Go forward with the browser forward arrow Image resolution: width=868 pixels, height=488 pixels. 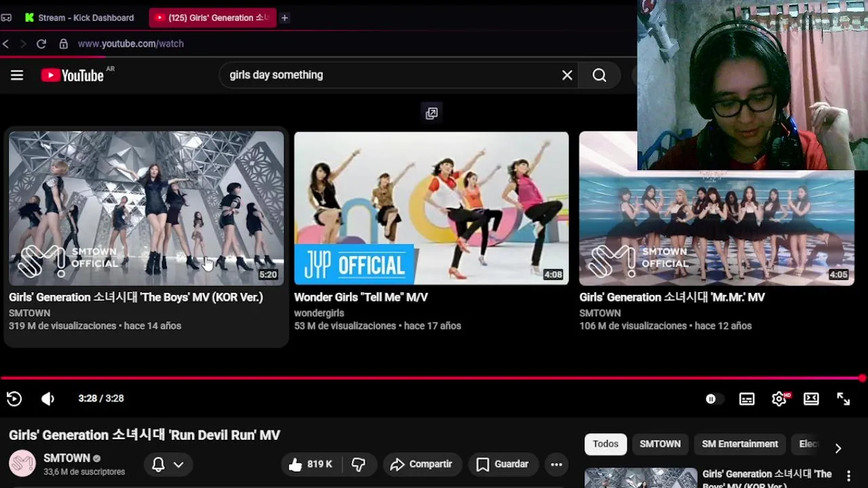(x=22, y=43)
